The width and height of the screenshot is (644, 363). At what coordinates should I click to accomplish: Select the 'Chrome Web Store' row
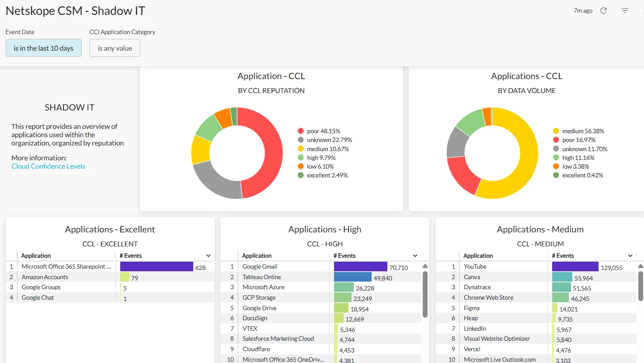[x=536, y=297]
